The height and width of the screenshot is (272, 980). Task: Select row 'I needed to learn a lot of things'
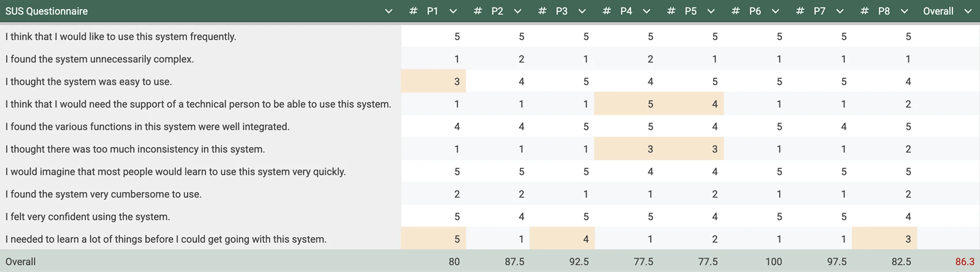click(490, 239)
